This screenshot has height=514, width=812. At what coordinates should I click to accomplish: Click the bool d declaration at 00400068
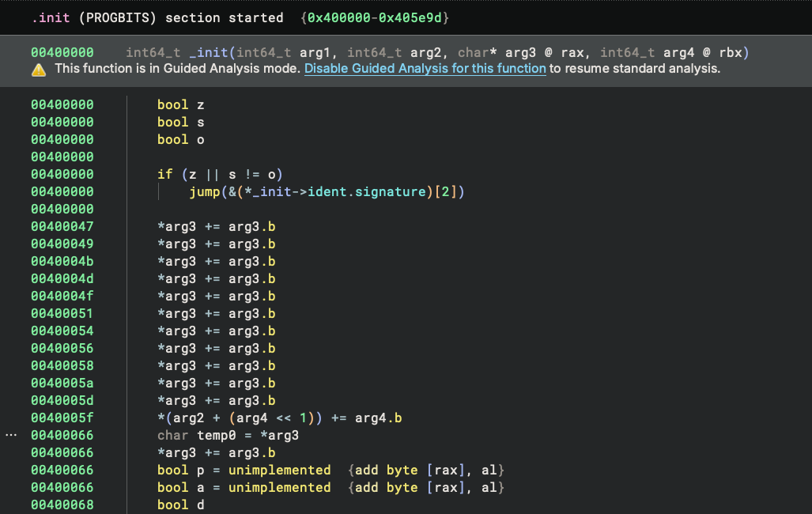coord(181,505)
